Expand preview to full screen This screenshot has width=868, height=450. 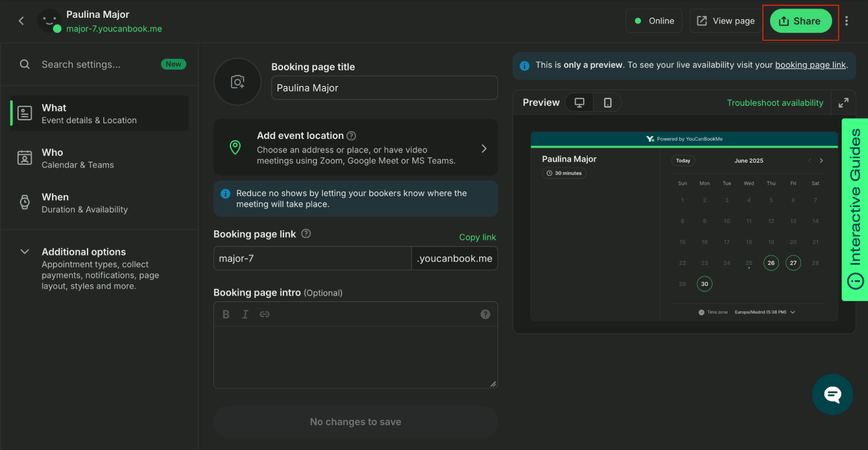(843, 103)
